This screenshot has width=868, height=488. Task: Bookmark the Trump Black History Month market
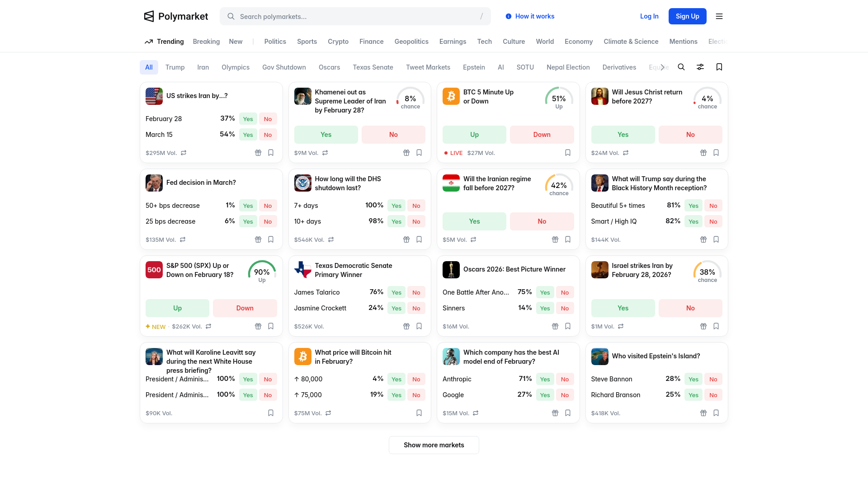click(716, 239)
